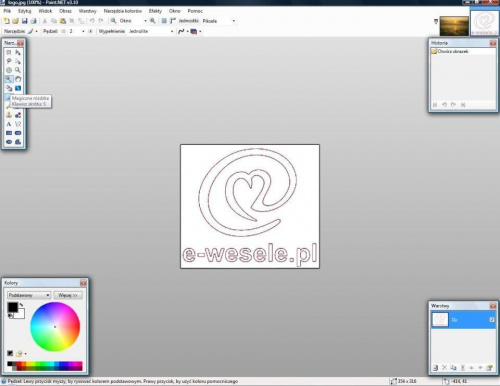This screenshot has width=500, height=386.
Task: Open the Warstwy menu
Action: point(88,11)
